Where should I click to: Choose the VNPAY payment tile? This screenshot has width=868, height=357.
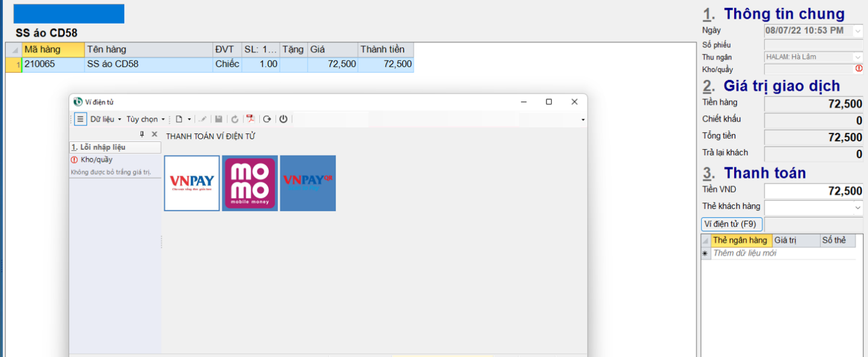[x=192, y=183]
